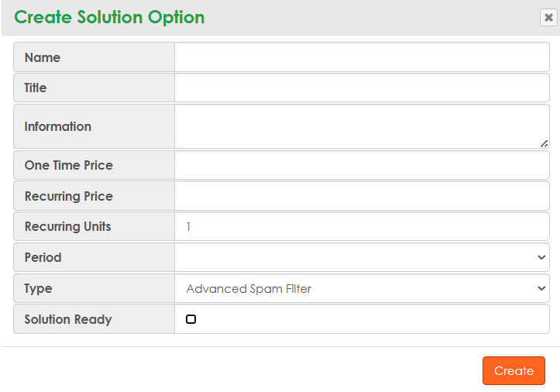Screen dimensions: 560x392
Task: Click the One Time Price label
Action: [68, 165]
